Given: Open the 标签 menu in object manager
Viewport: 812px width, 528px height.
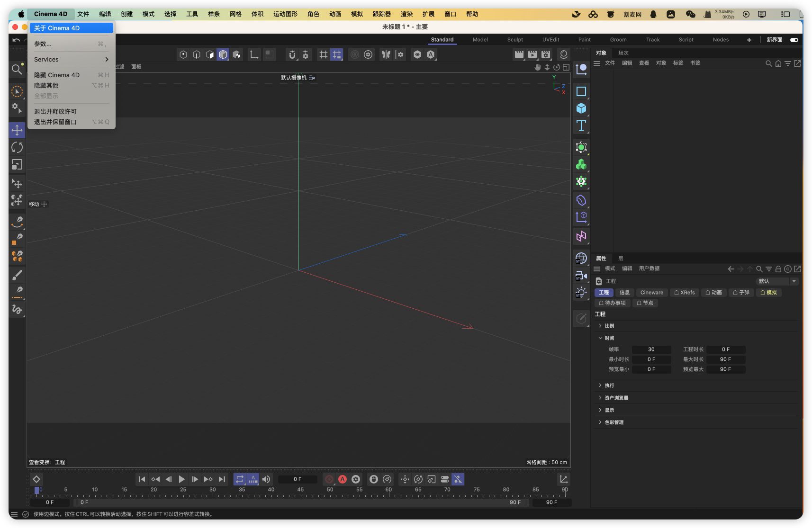Looking at the screenshot, I should 678,63.
